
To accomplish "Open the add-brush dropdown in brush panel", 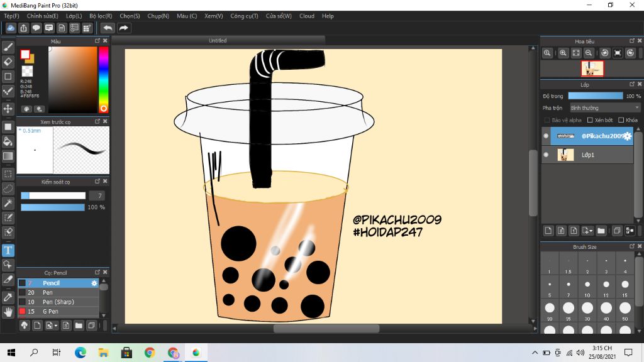I will [52, 326].
